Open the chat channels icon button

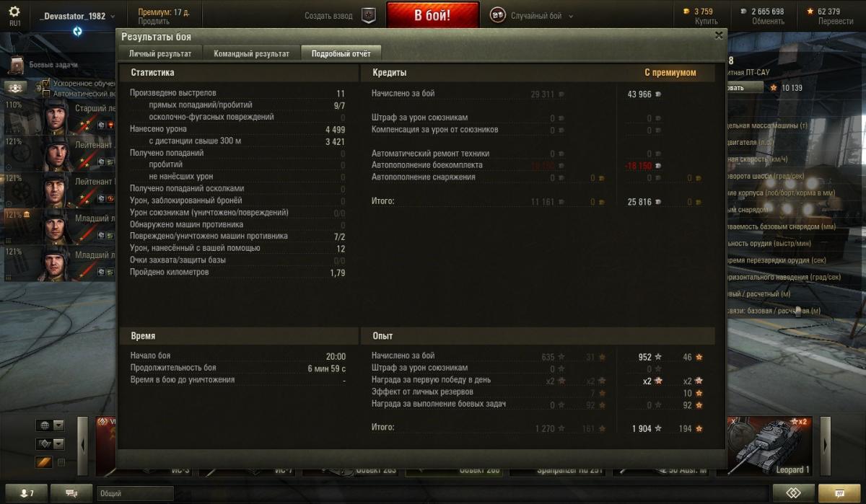click(x=72, y=492)
